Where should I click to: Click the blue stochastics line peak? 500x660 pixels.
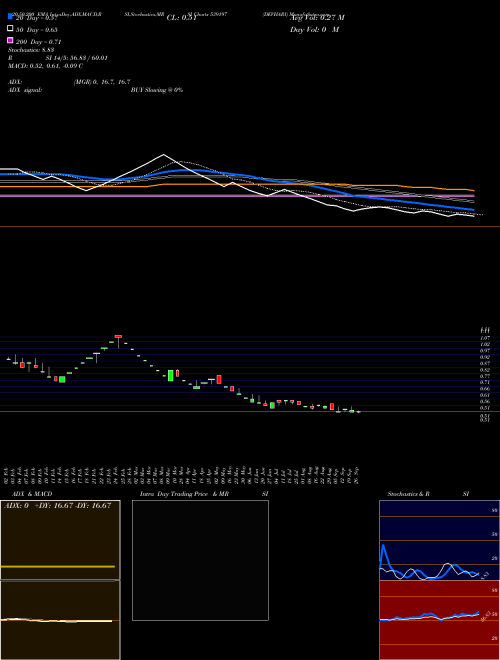(x=383, y=546)
